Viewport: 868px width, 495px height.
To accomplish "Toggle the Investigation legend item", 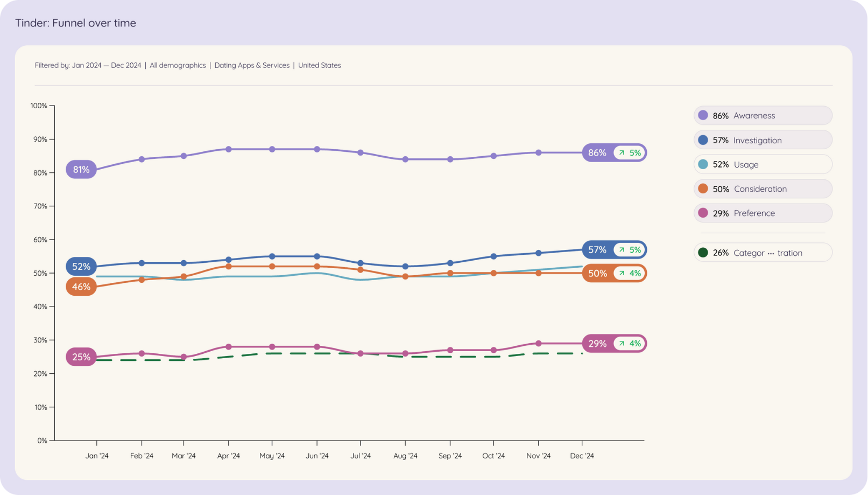I will coord(763,140).
